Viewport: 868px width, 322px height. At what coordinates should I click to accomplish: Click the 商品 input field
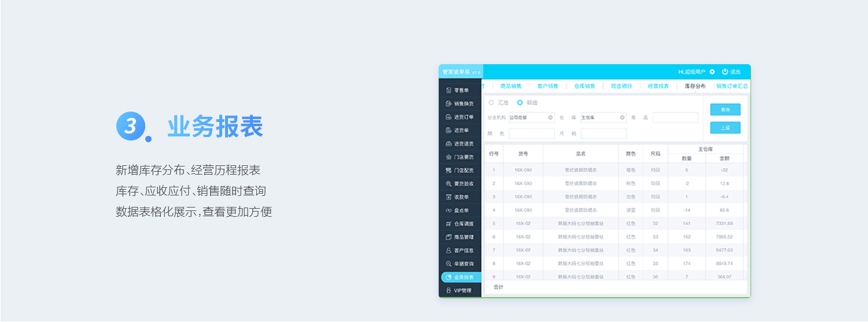pyautogui.click(x=675, y=117)
